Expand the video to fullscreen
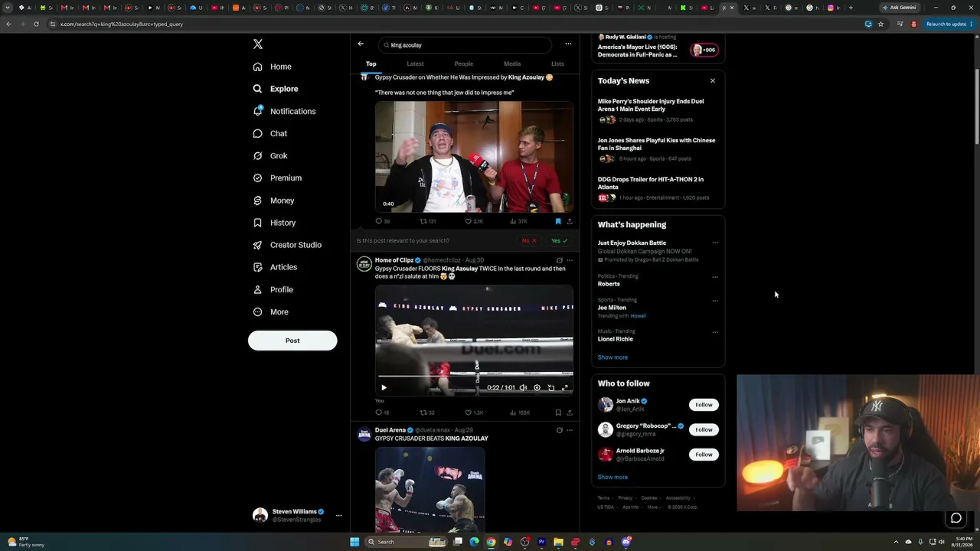 (565, 388)
